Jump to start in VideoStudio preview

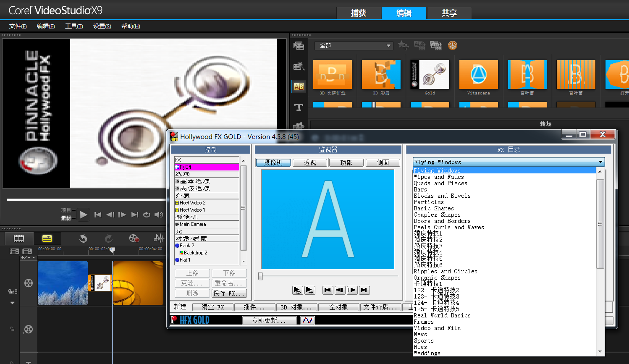click(x=98, y=215)
